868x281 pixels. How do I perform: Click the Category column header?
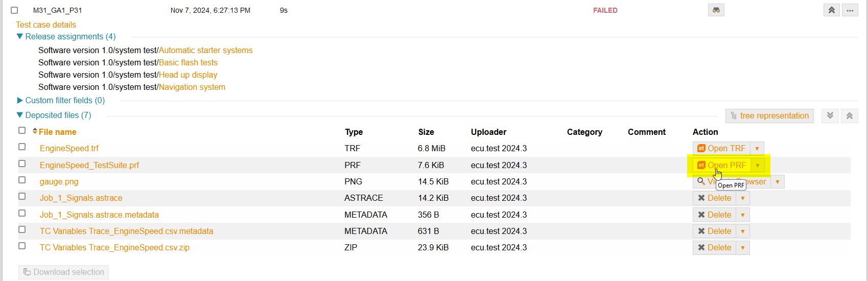pyautogui.click(x=584, y=132)
